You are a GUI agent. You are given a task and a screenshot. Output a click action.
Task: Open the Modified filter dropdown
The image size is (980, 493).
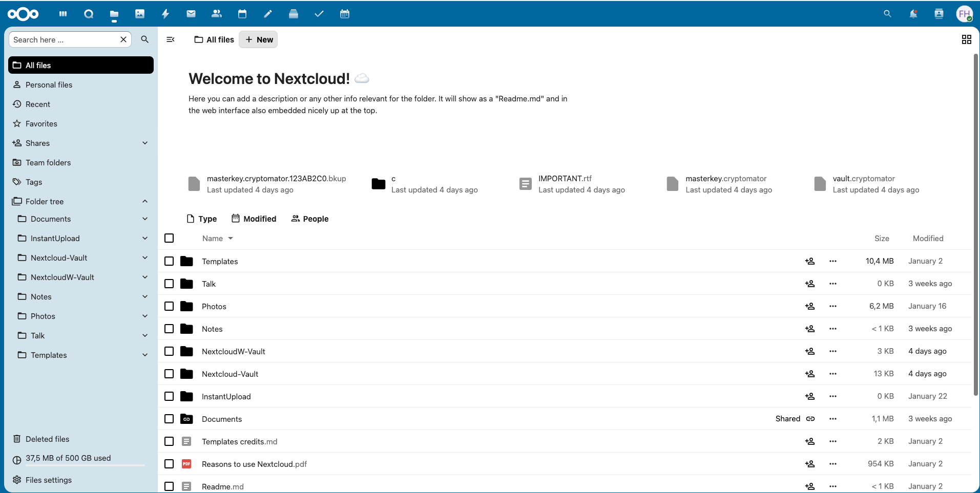click(x=254, y=219)
